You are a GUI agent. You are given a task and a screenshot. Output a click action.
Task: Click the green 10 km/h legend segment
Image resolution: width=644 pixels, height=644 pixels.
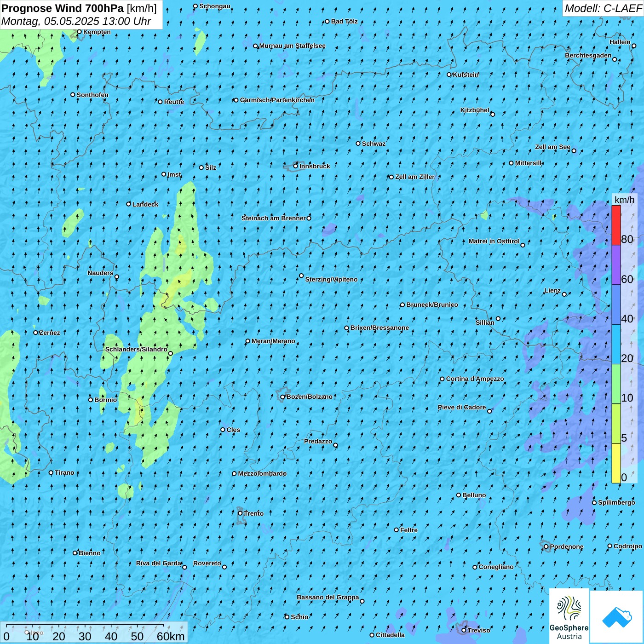(616, 384)
